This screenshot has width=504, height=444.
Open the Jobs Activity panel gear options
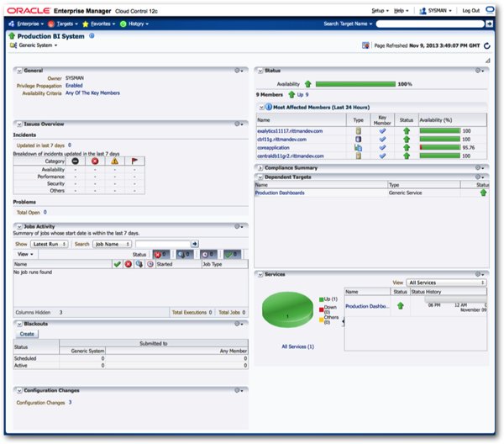click(239, 226)
